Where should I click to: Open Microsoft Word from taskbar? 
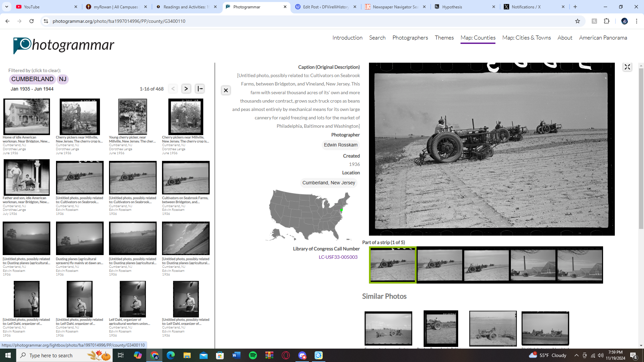point(236,355)
